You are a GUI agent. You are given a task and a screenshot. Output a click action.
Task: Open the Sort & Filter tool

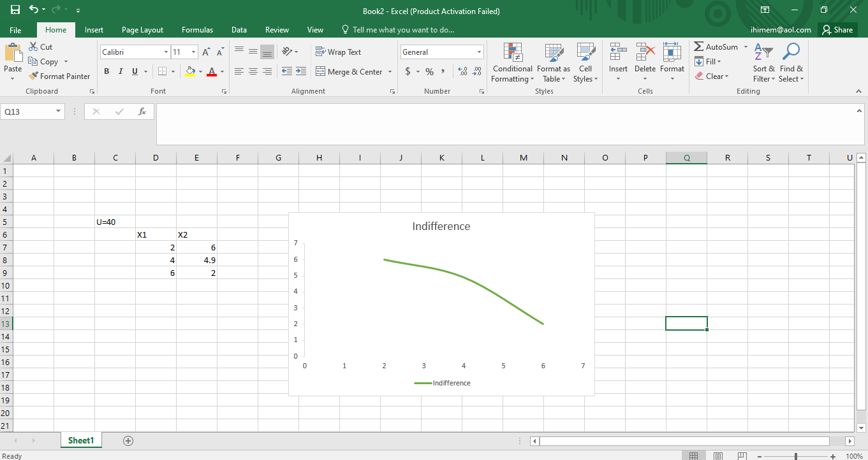(763, 63)
